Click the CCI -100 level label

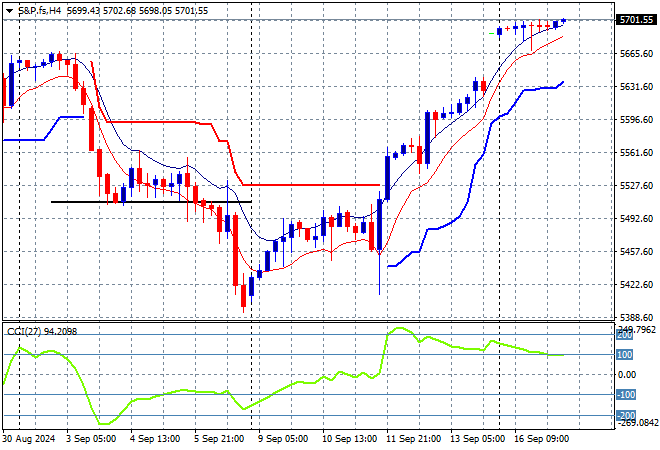pos(626,395)
